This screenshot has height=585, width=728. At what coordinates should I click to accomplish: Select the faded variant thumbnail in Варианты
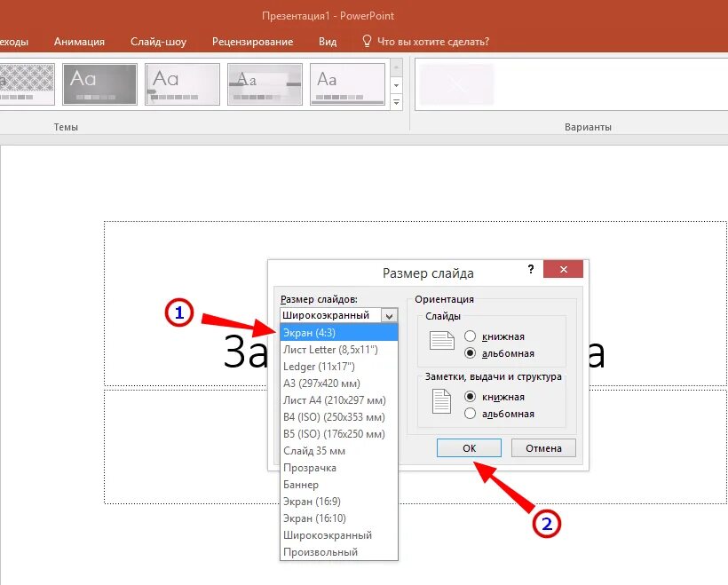tap(456, 84)
